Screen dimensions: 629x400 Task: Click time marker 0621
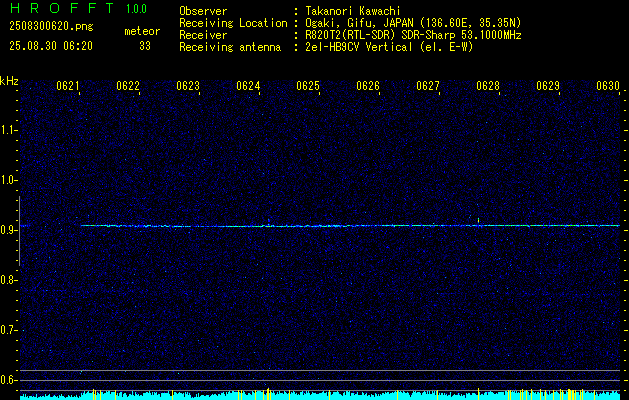(x=68, y=86)
